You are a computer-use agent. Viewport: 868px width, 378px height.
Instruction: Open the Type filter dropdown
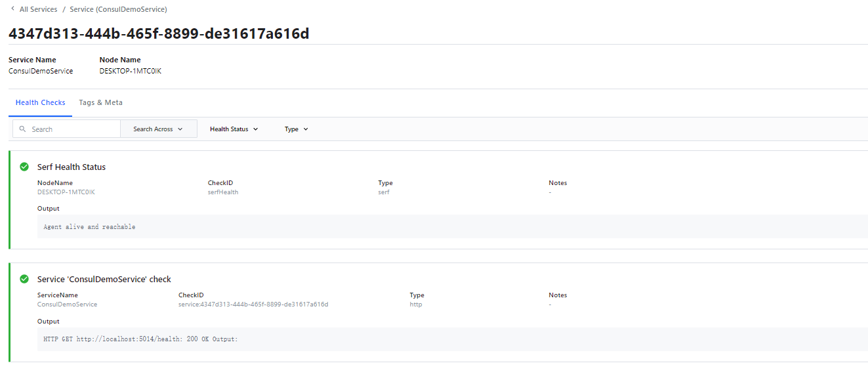(x=296, y=129)
